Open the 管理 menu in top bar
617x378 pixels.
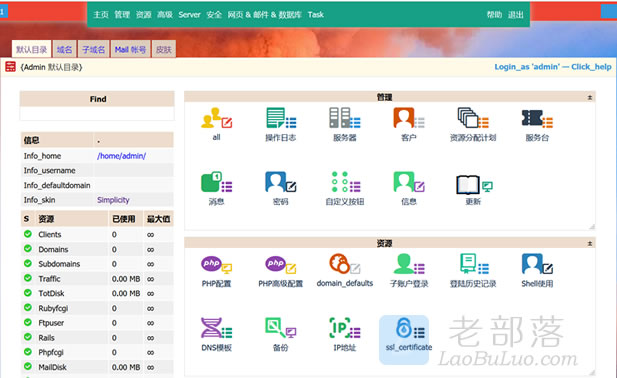(122, 15)
